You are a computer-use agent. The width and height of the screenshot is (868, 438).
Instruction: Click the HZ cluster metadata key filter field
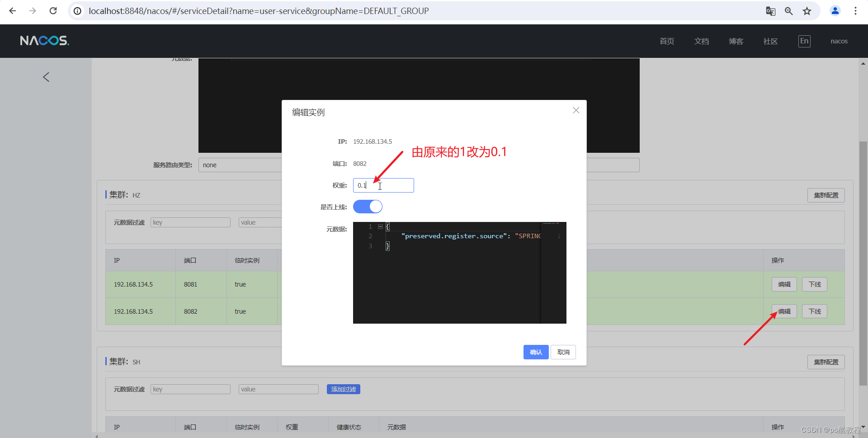click(x=190, y=222)
